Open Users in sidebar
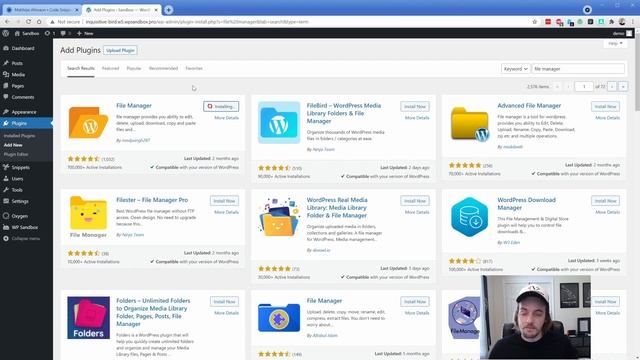This screenshot has height=360, width=640. [17, 179]
